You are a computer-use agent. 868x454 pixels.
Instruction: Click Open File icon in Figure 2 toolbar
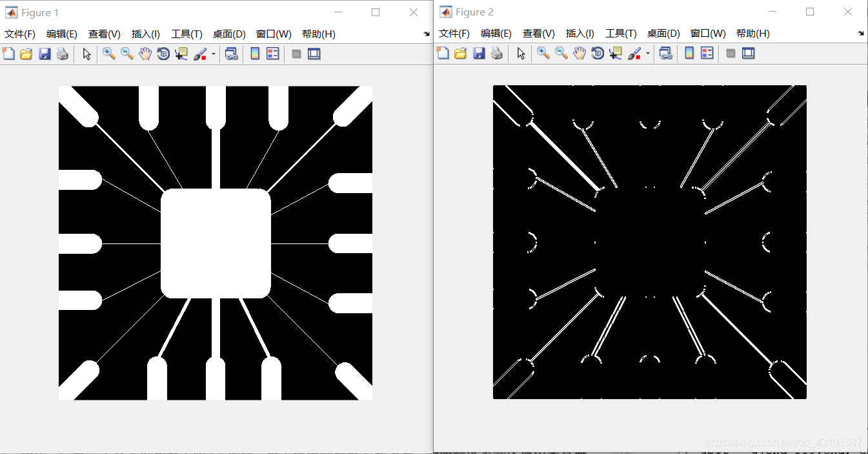461,54
